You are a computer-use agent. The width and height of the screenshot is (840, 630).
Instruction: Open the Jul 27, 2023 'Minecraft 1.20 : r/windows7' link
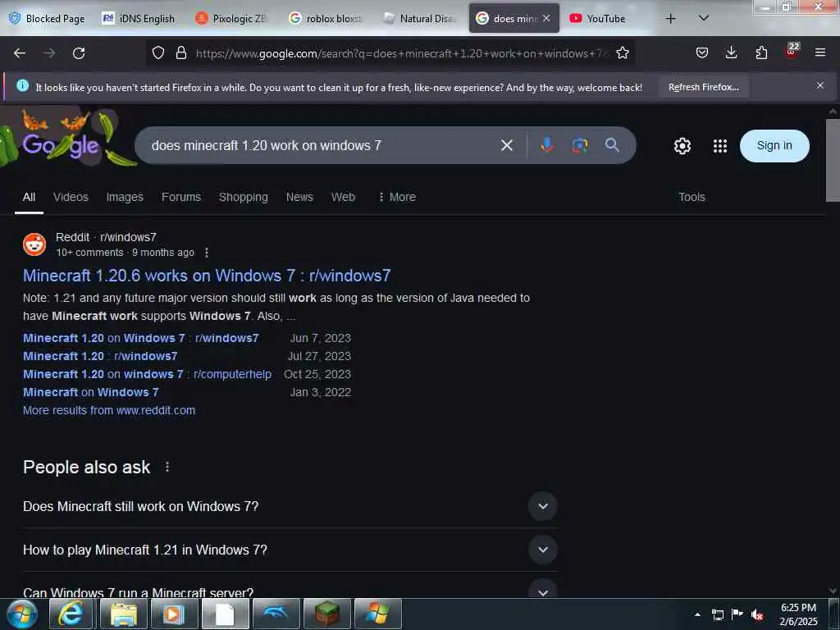tap(100, 356)
